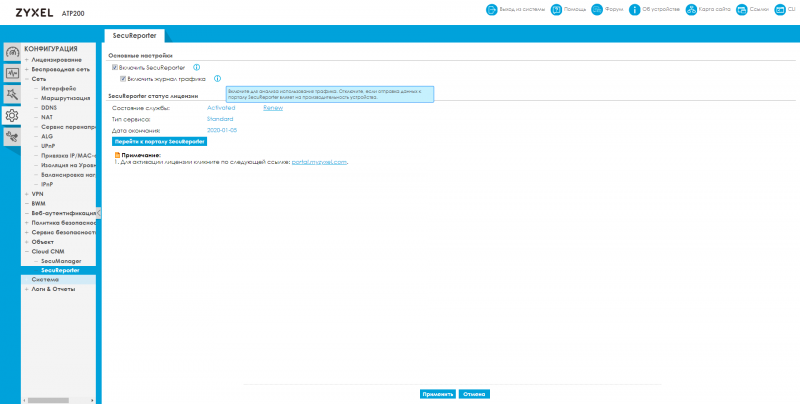Open the Привязка IP/MAC menu item

pyautogui.click(x=68, y=156)
